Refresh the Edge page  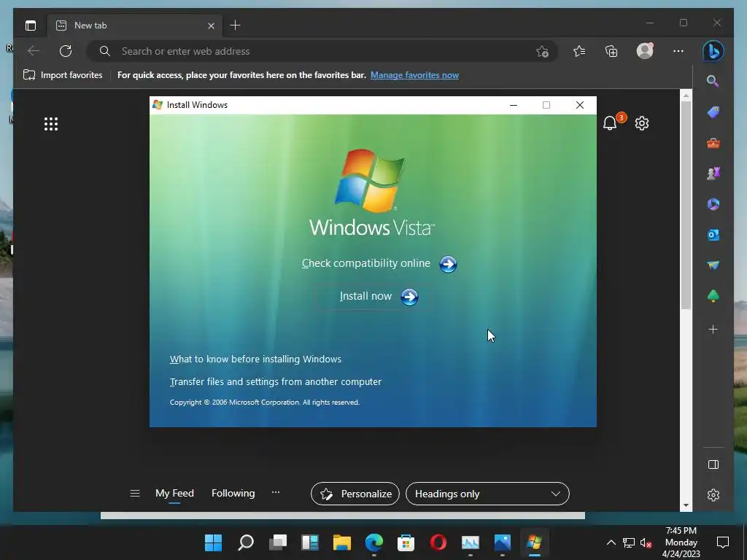66,51
